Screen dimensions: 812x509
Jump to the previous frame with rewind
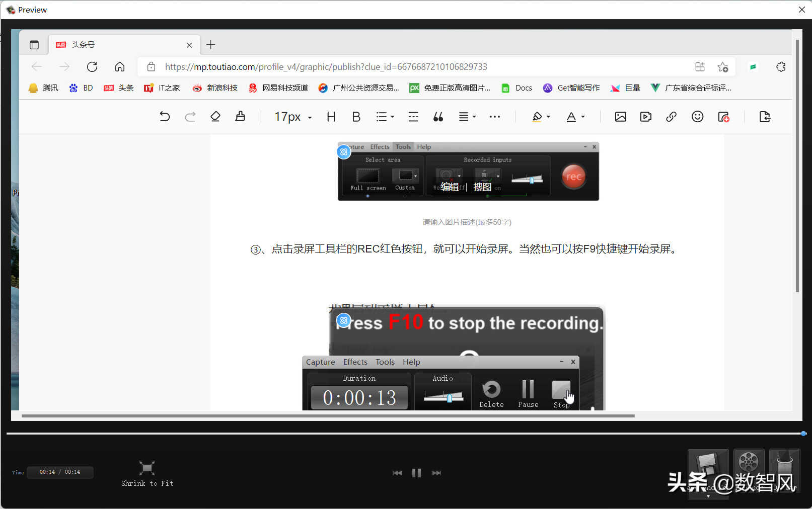[x=397, y=473]
